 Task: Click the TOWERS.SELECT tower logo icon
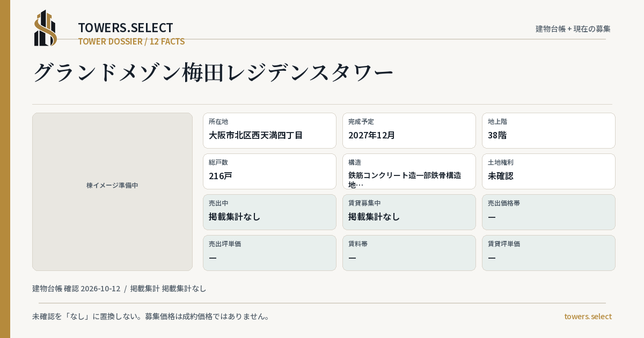tap(46, 28)
